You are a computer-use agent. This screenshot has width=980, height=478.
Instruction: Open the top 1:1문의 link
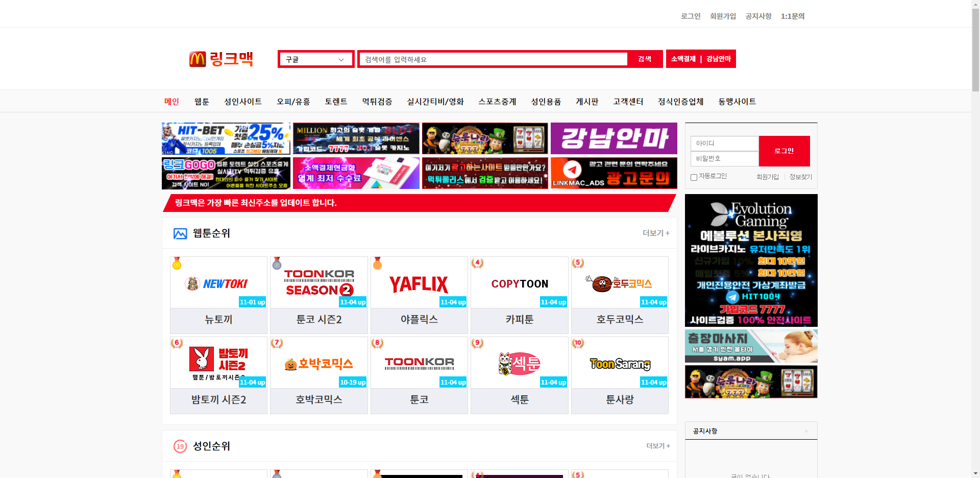pyautogui.click(x=793, y=16)
